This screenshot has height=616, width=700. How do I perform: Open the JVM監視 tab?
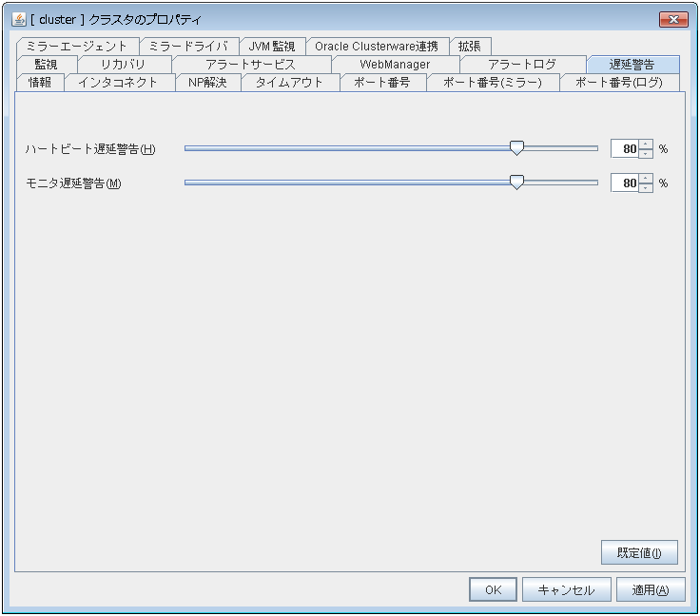point(271,47)
